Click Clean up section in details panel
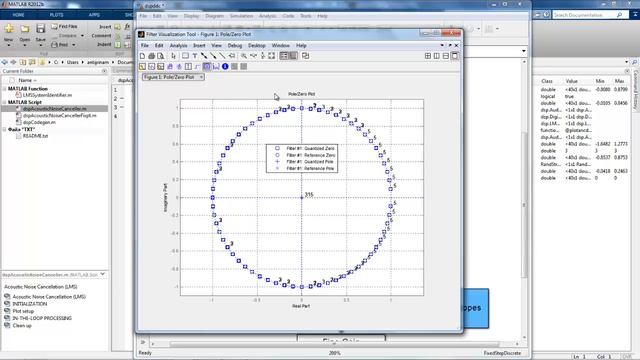 pyautogui.click(x=22, y=325)
